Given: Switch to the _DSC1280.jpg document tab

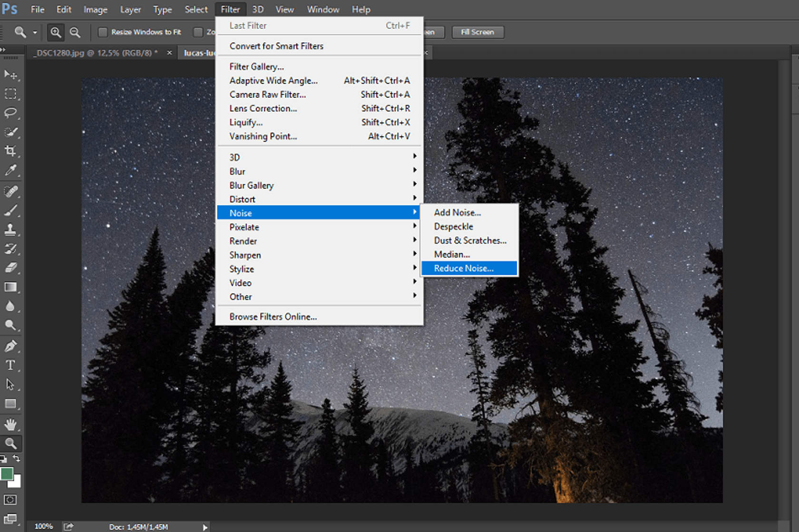Looking at the screenshot, I should tap(94, 53).
